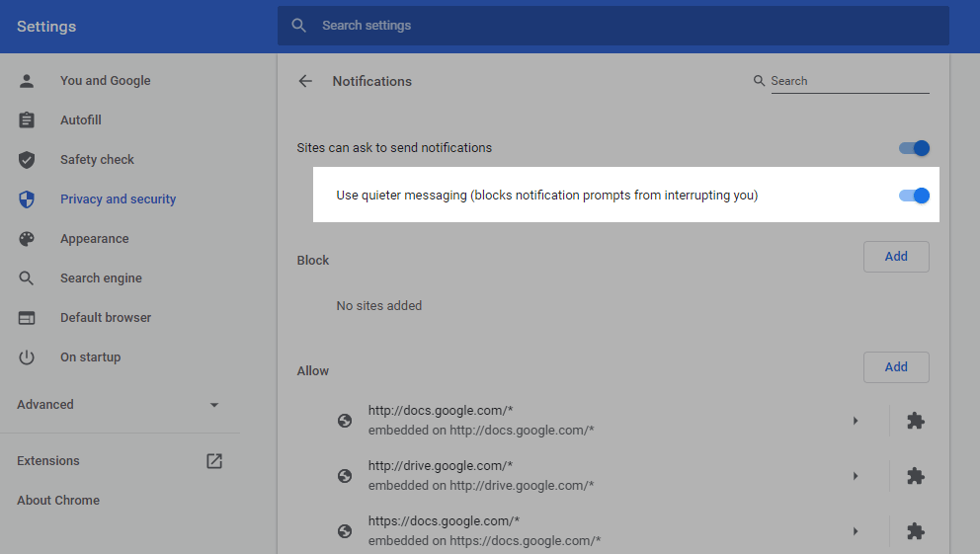Click the puzzle icon for http://docs.google.com

pos(916,421)
